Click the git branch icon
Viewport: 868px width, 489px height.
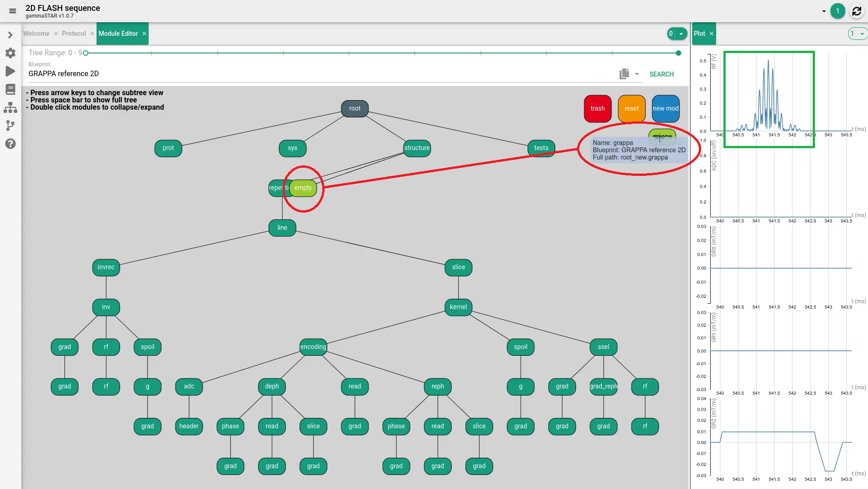click(10, 126)
